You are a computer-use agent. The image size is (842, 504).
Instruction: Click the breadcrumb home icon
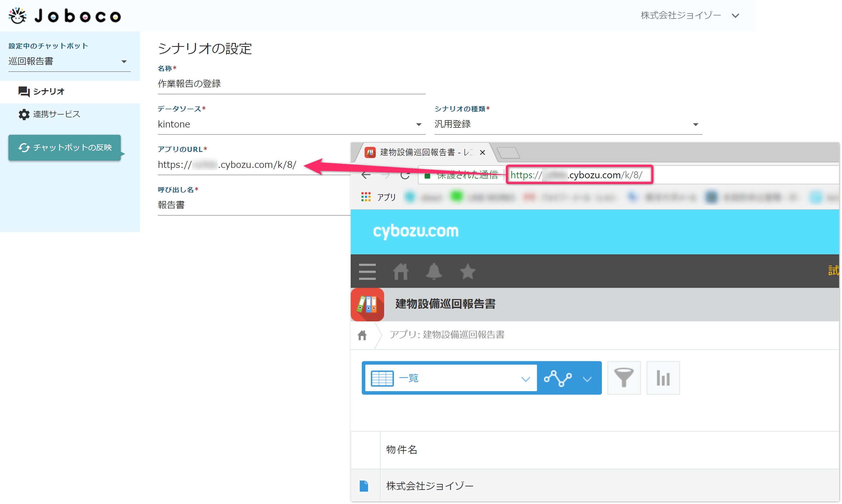(362, 336)
